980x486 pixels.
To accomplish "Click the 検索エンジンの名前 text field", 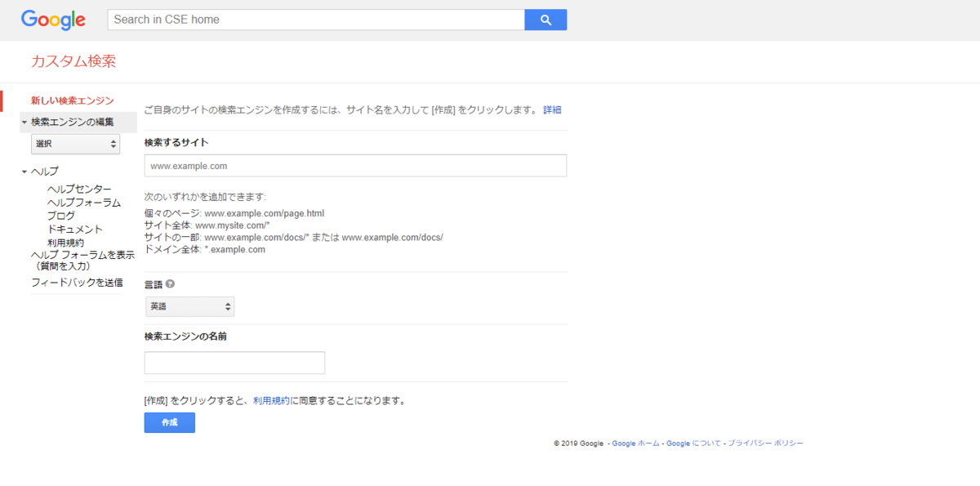I will click(x=234, y=363).
